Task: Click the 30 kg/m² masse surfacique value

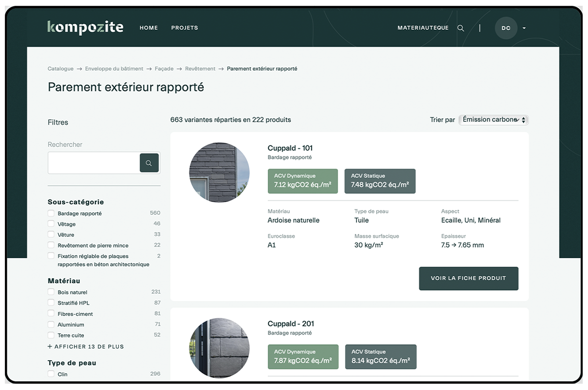Action: [369, 245]
